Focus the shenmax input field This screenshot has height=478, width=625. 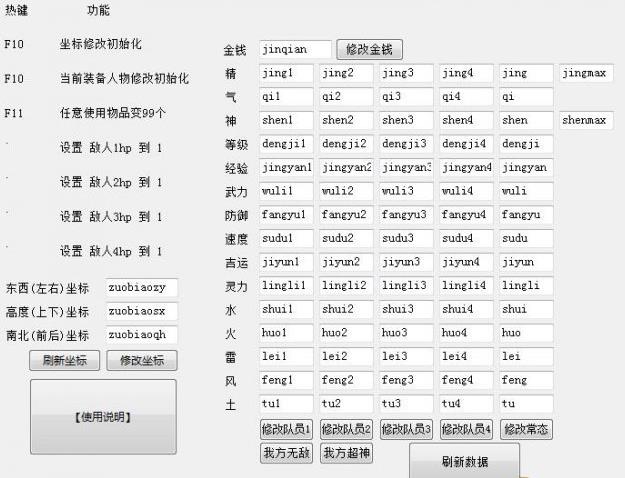pos(586,120)
